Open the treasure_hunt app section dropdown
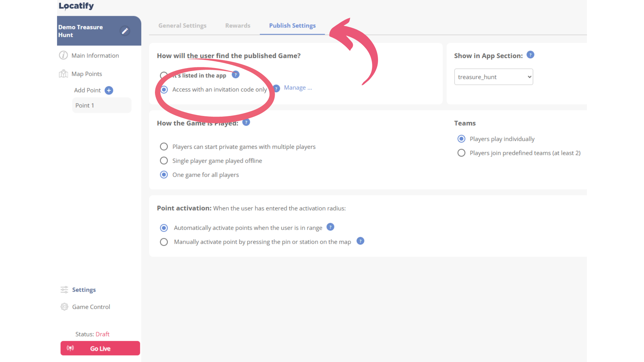The image size is (644, 362). [493, 77]
